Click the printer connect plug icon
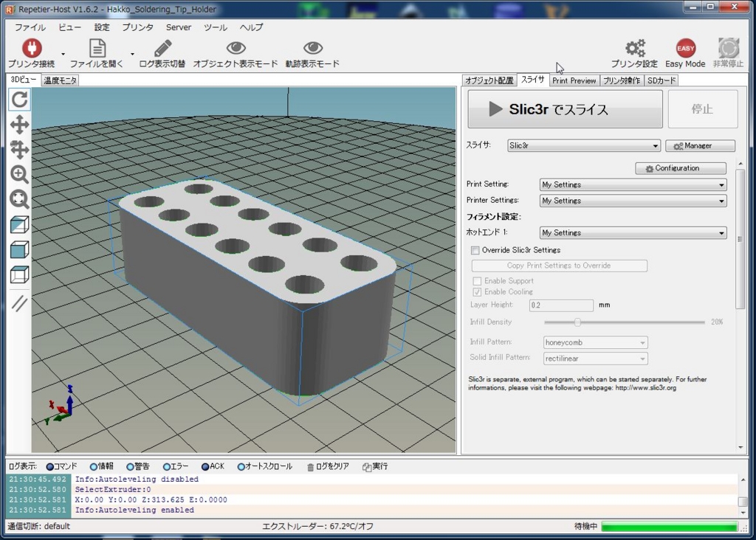This screenshot has height=540, width=756. [32, 48]
